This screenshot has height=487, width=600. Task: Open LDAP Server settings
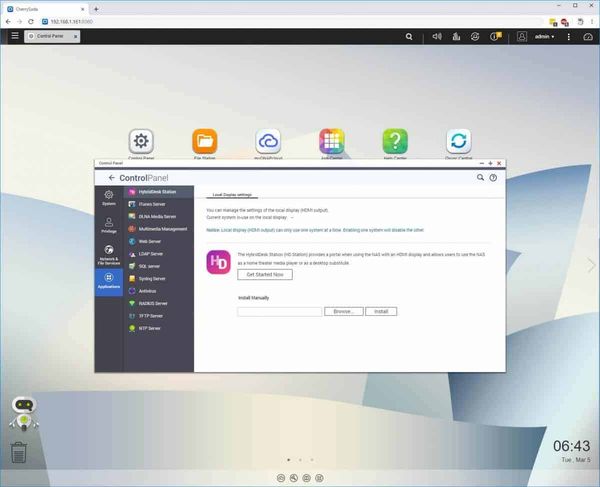pos(159,254)
